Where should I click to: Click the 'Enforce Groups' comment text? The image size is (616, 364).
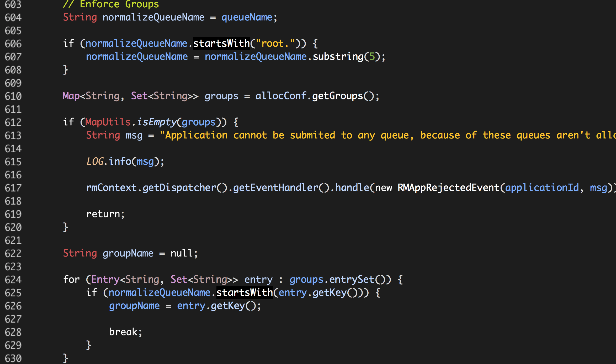(x=111, y=4)
